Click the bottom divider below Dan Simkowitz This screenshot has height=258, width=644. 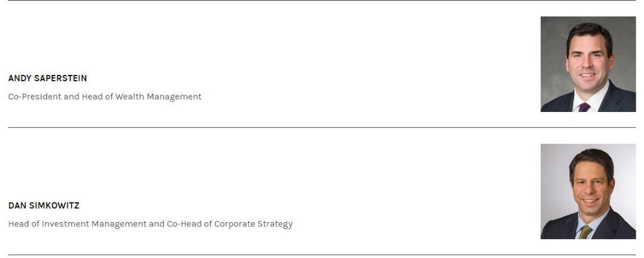pyautogui.click(x=322, y=255)
